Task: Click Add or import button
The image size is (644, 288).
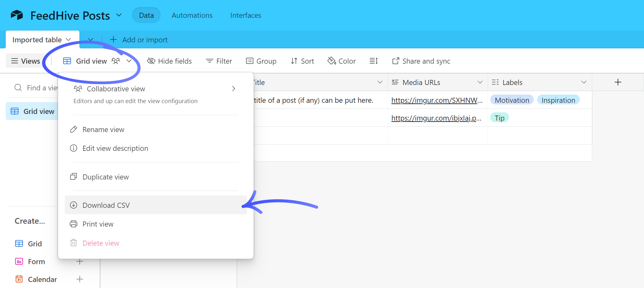Action: (x=139, y=40)
